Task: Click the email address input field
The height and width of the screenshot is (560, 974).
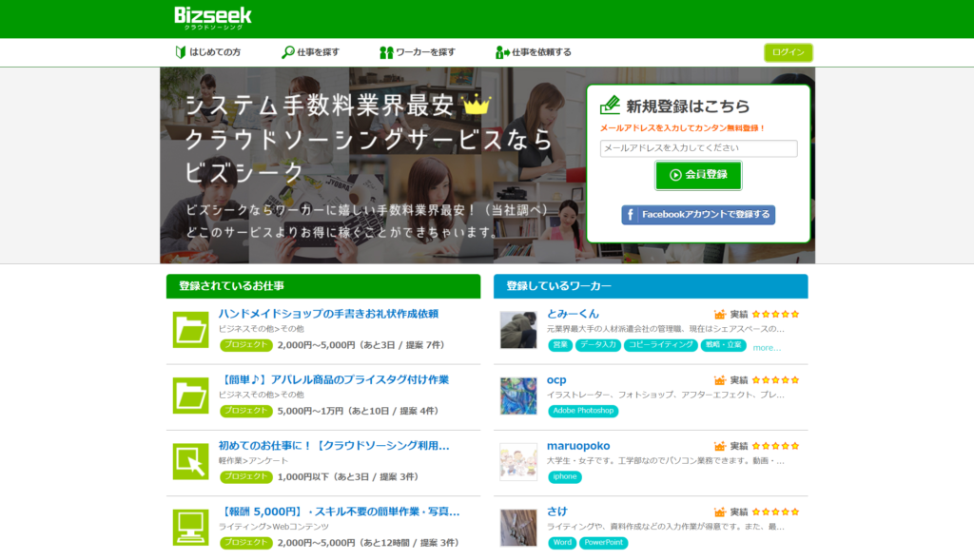Action: click(x=698, y=148)
